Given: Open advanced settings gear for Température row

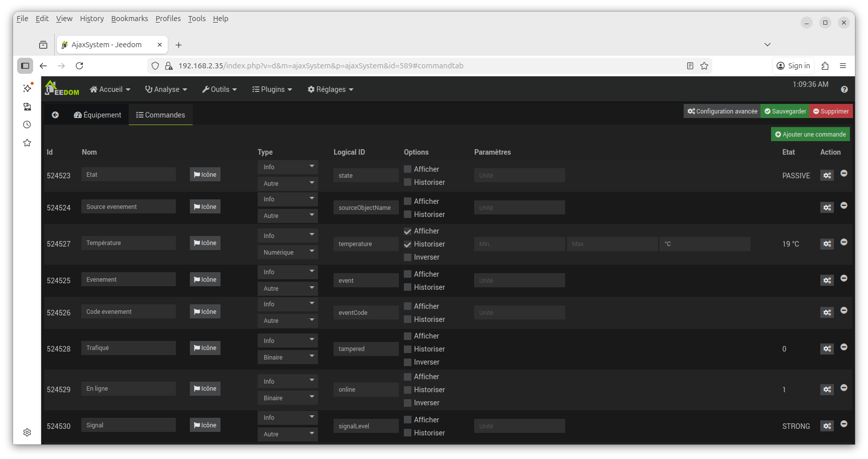Looking at the screenshot, I should pos(827,244).
